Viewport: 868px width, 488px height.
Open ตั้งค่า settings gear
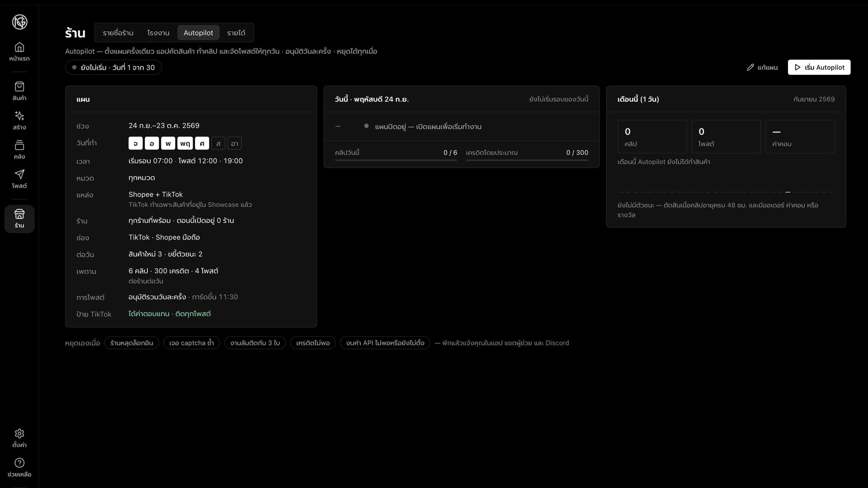pos(19,433)
